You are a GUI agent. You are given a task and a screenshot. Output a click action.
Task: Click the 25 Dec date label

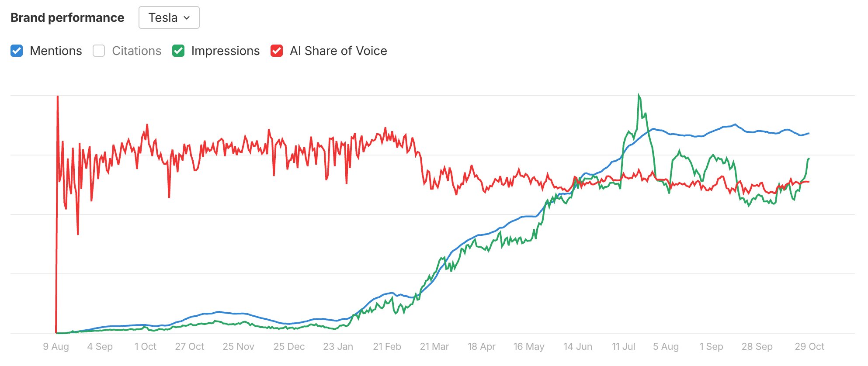[289, 346]
